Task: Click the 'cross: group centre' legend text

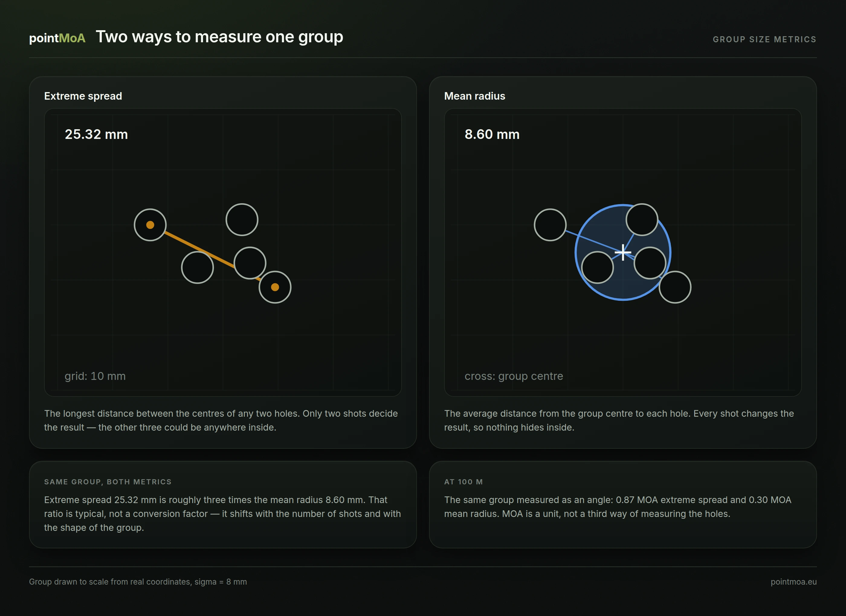Action: pos(514,376)
